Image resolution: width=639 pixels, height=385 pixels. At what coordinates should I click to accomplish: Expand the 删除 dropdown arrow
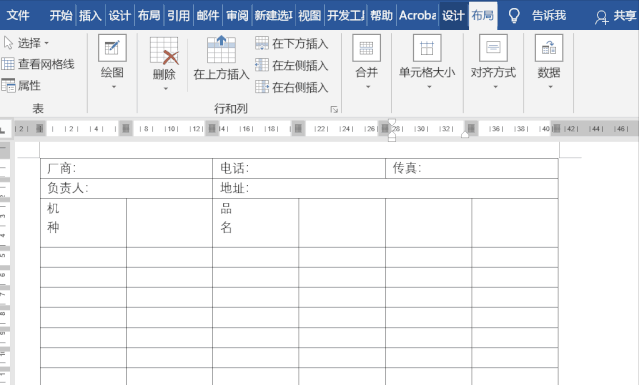point(165,88)
